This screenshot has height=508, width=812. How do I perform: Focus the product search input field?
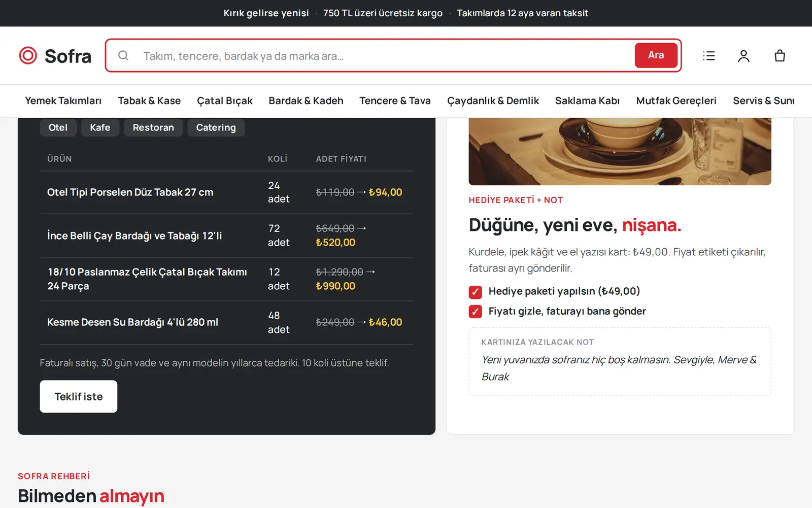point(386,56)
